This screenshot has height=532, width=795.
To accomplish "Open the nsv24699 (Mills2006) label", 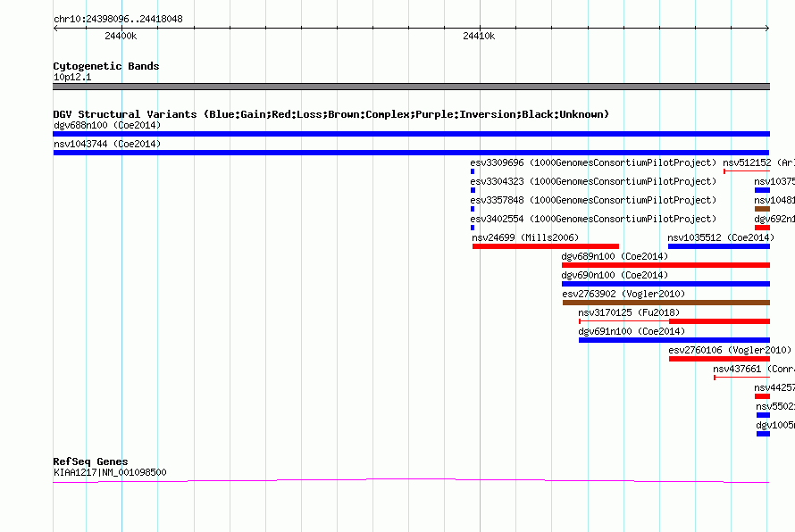I will [x=525, y=237].
